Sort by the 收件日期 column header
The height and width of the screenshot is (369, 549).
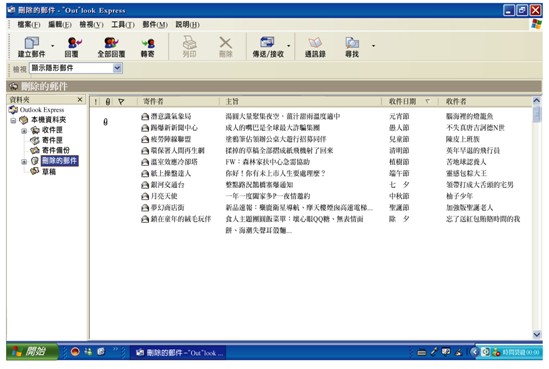click(409, 102)
